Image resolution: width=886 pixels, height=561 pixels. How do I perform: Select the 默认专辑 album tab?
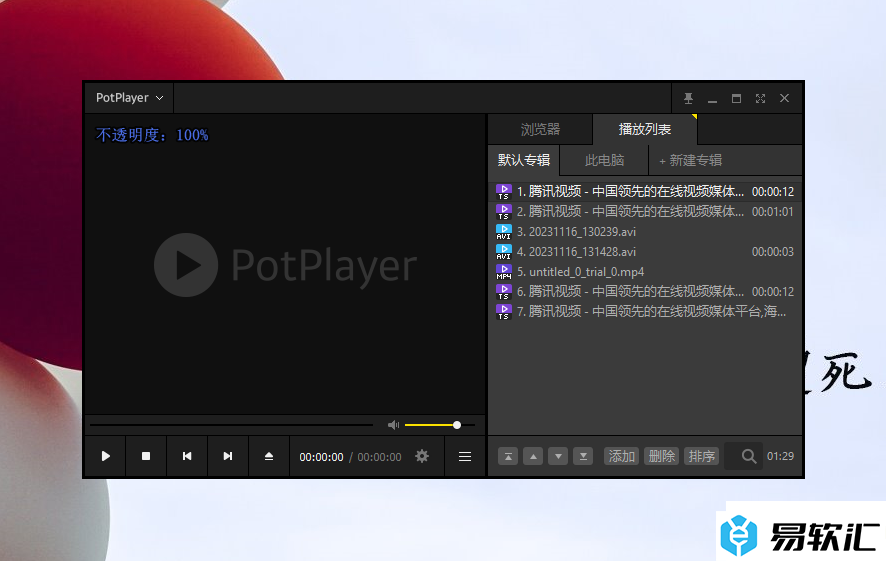pos(524,160)
